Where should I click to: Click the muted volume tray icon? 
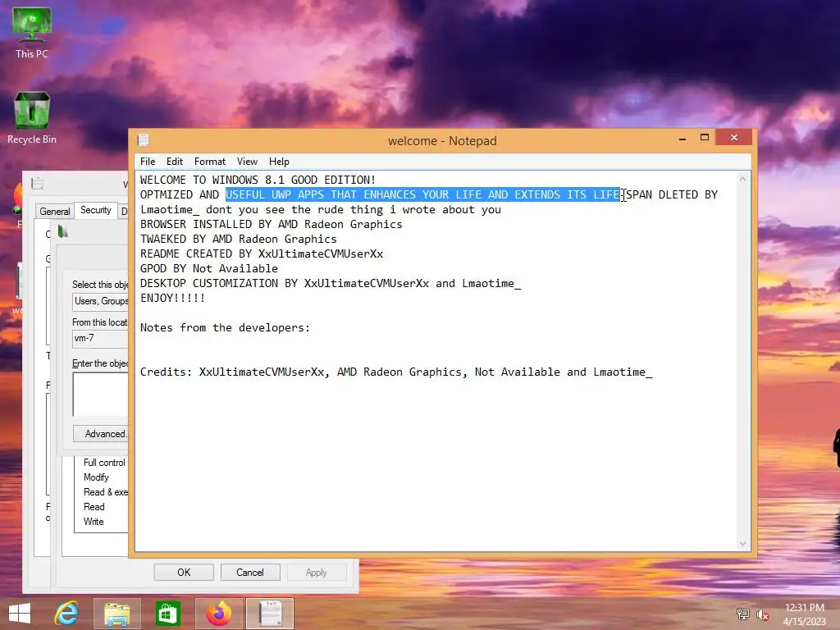tap(762, 614)
